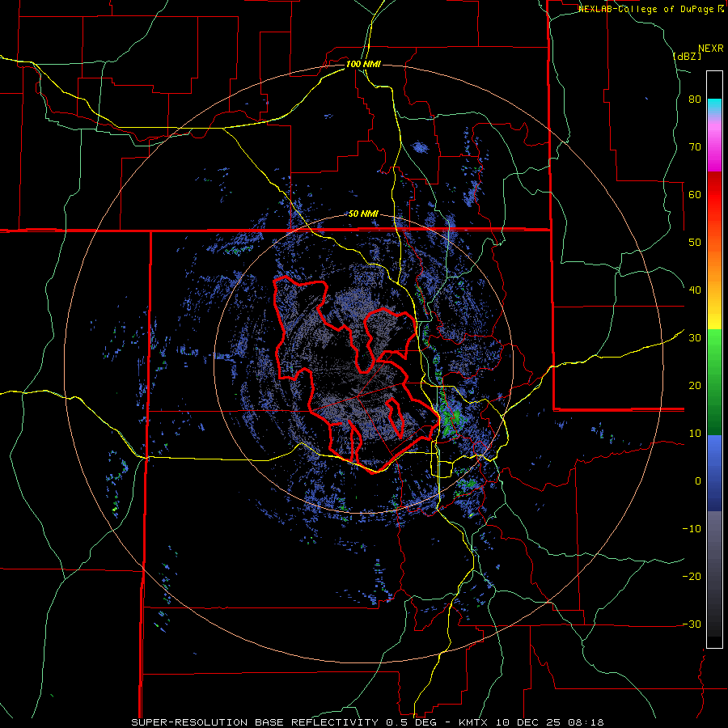Viewport: 728px width, 728px height.
Task: Click the NEXR label above the scale
Action: pyautogui.click(x=711, y=49)
